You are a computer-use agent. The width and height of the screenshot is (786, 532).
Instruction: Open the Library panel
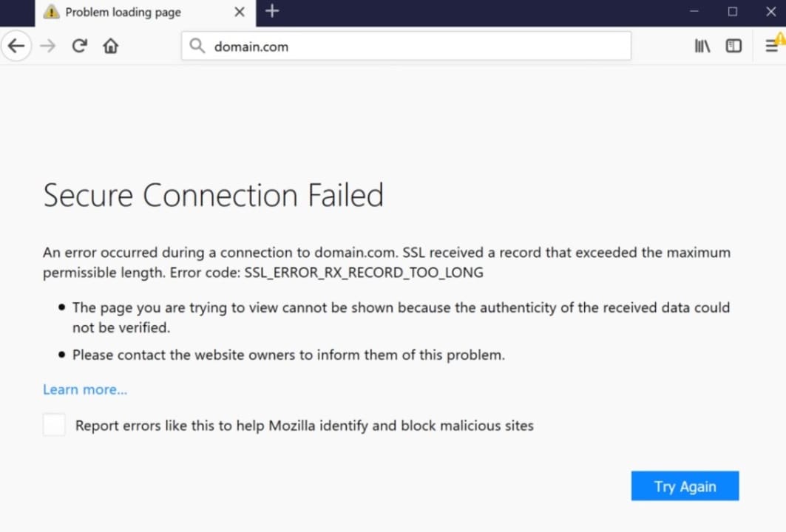click(701, 45)
